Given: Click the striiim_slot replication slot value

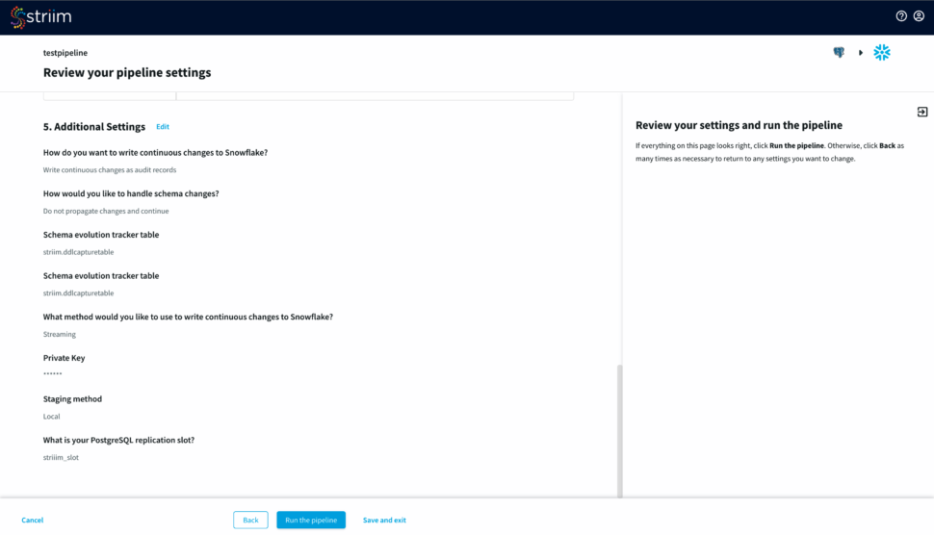Looking at the screenshot, I should click(61, 458).
